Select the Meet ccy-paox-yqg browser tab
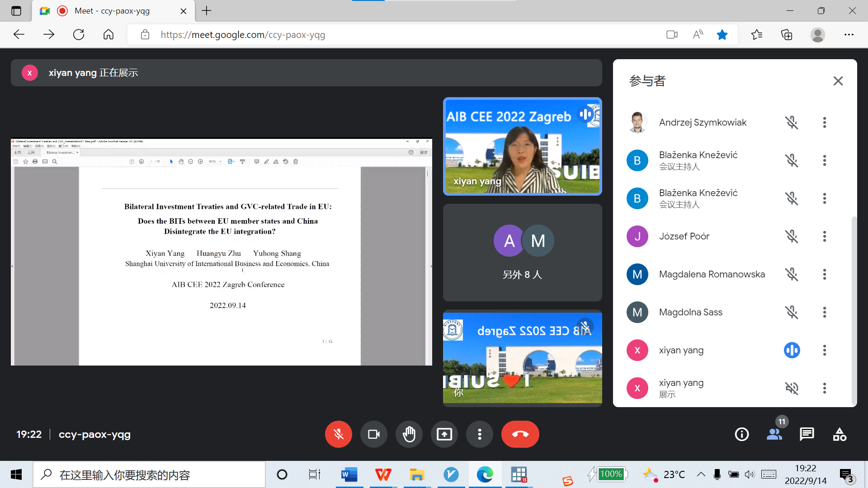Image resolution: width=868 pixels, height=488 pixels. pos(112,11)
